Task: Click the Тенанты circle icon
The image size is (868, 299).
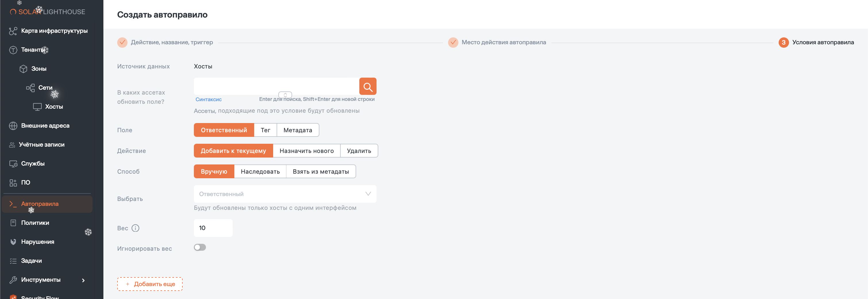Action: [x=13, y=50]
